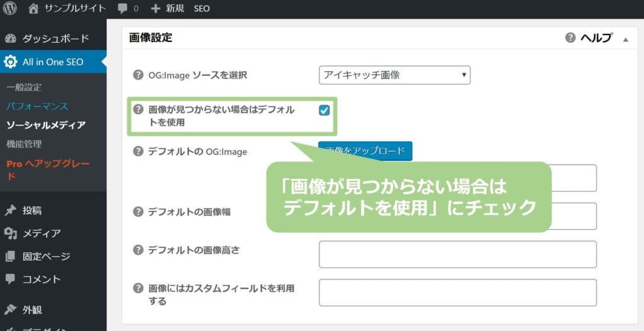
Task: Focus the 画像にはカスタムフィールドを利用する input field
Action: coord(458,293)
